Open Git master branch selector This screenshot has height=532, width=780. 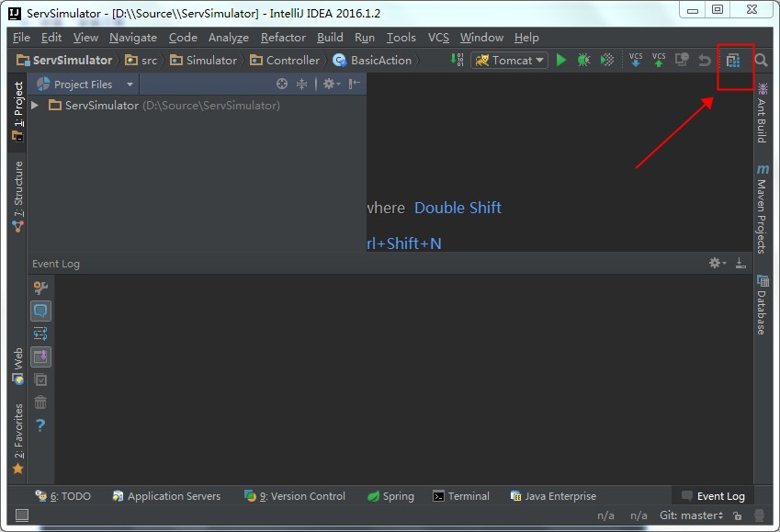click(692, 515)
